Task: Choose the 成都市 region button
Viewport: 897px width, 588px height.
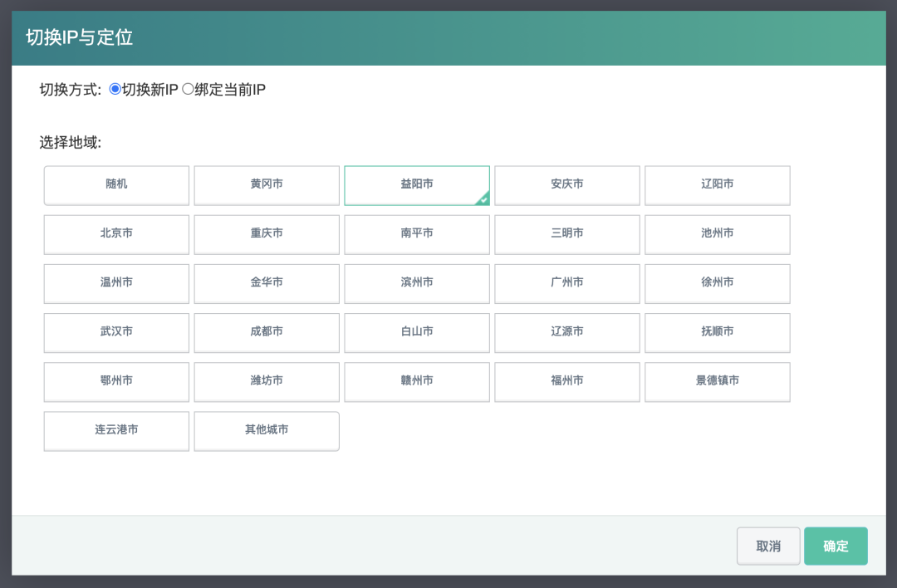Action: [267, 331]
